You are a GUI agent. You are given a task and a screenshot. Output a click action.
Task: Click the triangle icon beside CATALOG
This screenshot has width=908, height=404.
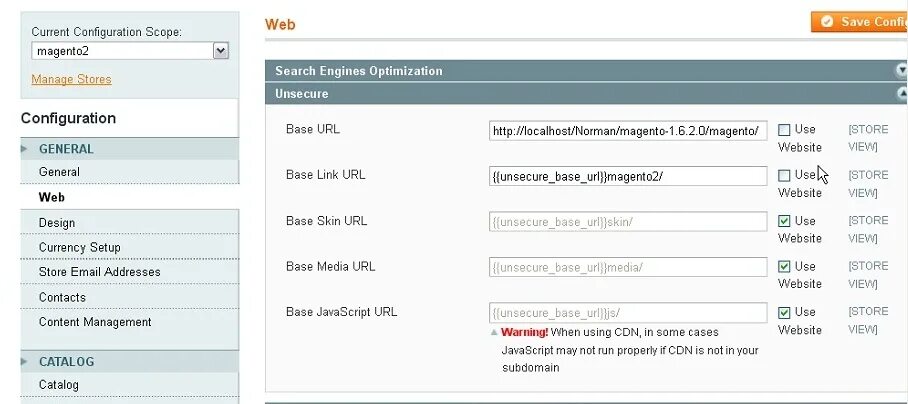pyautogui.click(x=24, y=362)
